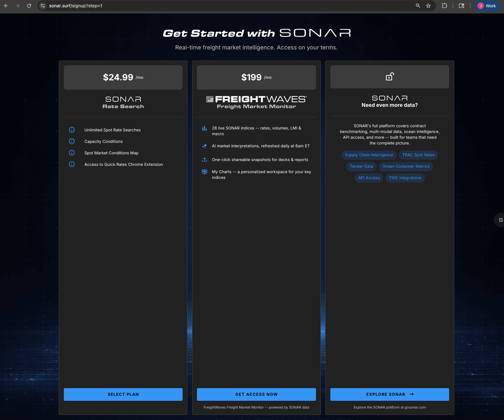Click the Explore SONAR button
Screen dimensions: 504x420
coord(390,394)
